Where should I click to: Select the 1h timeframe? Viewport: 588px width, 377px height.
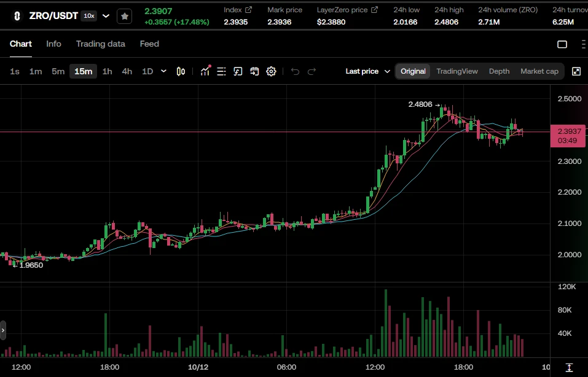pyautogui.click(x=108, y=71)
